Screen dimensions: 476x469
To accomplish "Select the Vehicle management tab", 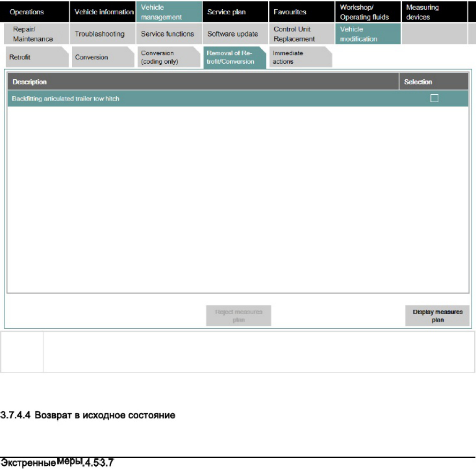I will coord(169,12).
